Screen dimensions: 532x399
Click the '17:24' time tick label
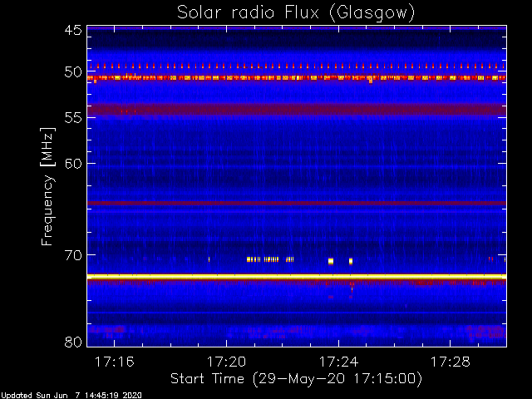[338, 362]
